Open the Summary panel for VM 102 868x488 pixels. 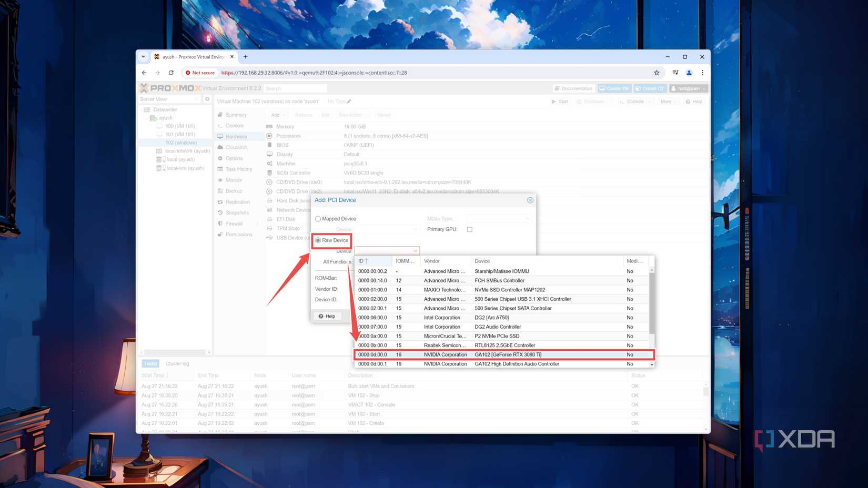(235, 115)
